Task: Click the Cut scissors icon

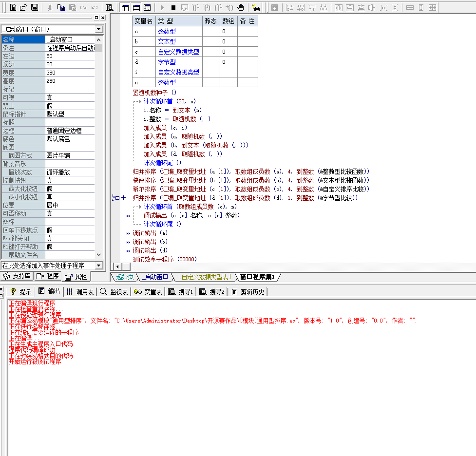Action: [x=50, y=7]
